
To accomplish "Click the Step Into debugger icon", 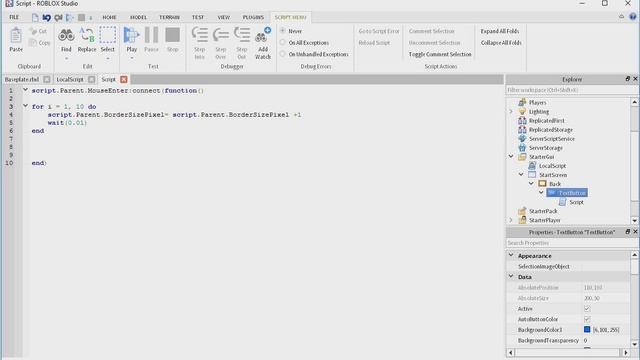I will click(x=200, y=35).
